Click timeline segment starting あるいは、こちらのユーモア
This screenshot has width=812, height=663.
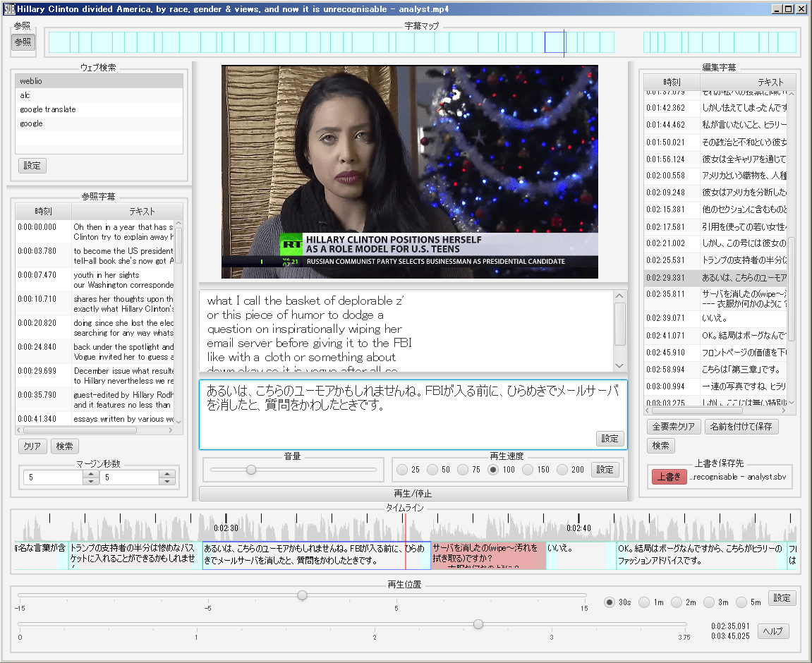[x=316, y=555]
